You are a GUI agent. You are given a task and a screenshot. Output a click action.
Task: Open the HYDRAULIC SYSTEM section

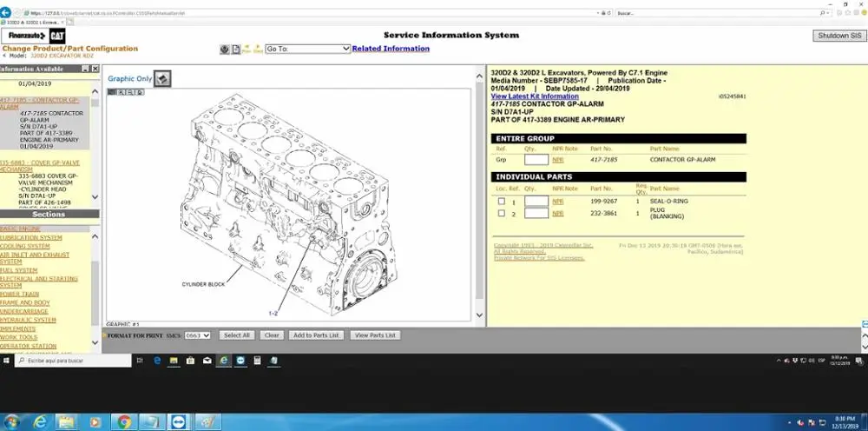[x=28, y=320]
